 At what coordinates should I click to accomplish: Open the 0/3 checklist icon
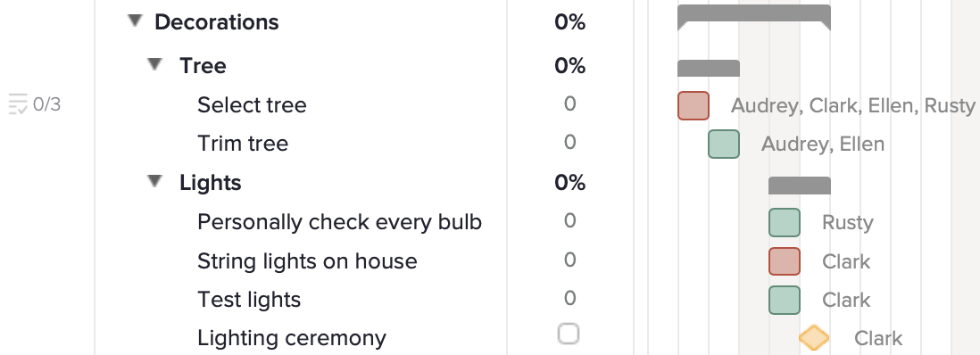click(x=18, y=104)
